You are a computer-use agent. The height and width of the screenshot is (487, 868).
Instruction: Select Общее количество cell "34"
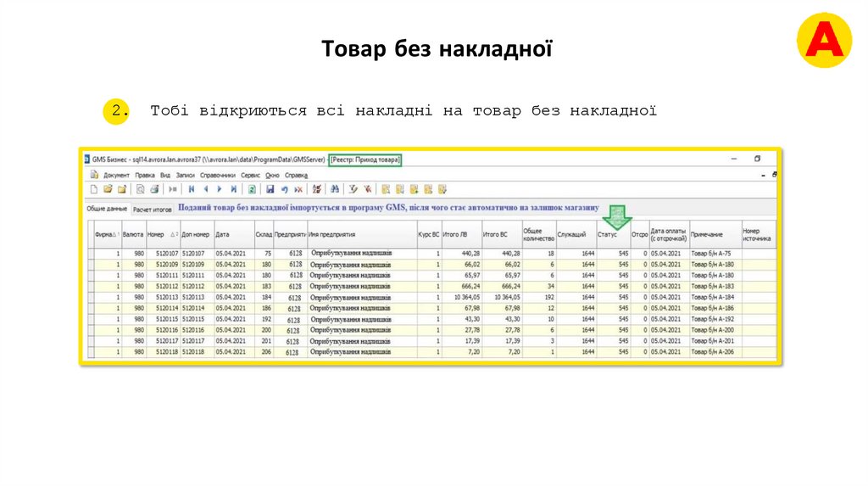[x=539, y=287]
